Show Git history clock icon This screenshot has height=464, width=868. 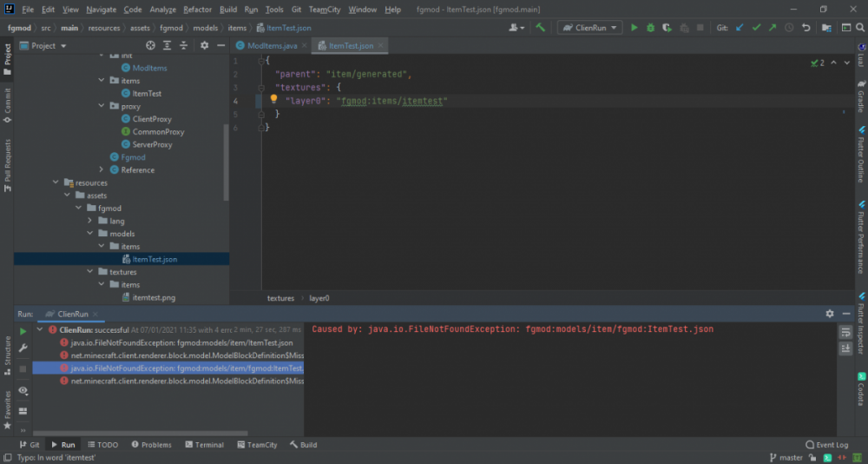click(x=789, y=28)
